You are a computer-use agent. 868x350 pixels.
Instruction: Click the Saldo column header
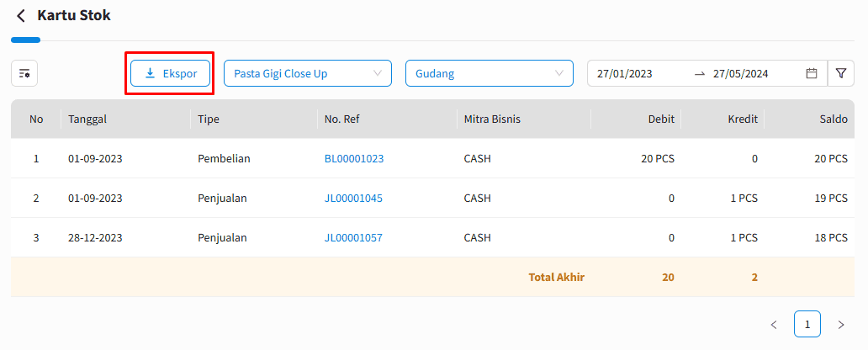click(834, 119)
